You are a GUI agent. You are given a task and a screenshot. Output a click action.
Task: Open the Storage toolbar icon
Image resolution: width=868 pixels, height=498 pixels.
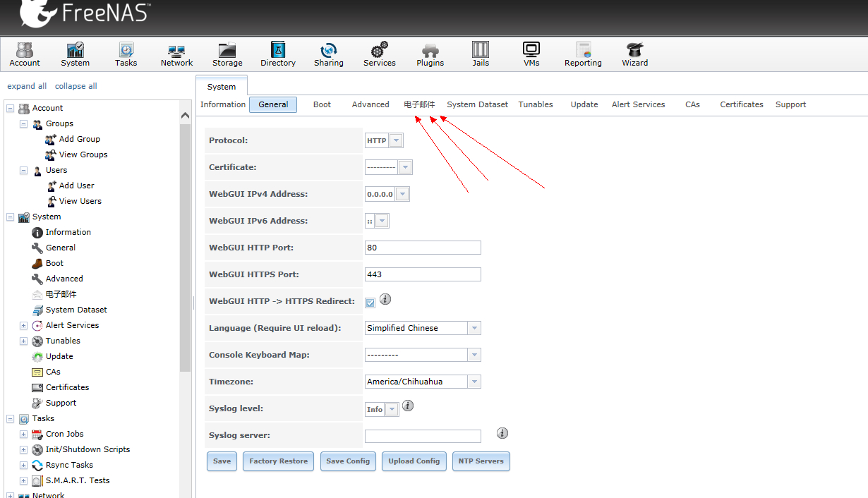point(227,54)
